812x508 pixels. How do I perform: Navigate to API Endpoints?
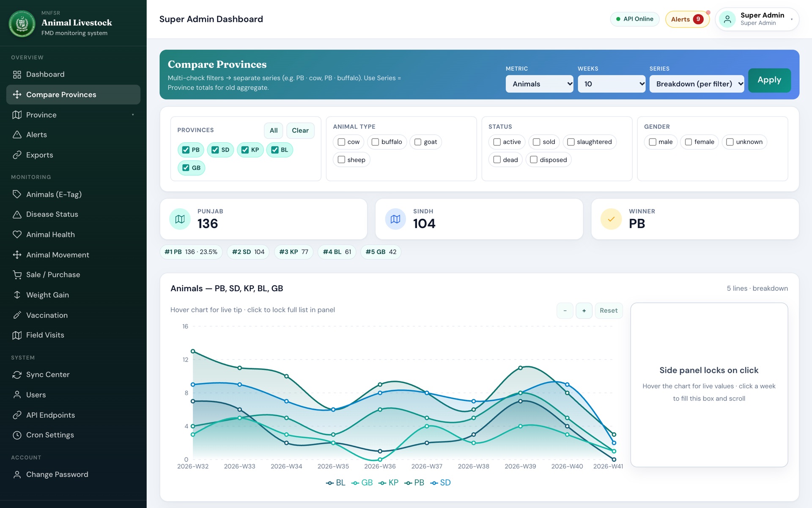tap(73, 415)
